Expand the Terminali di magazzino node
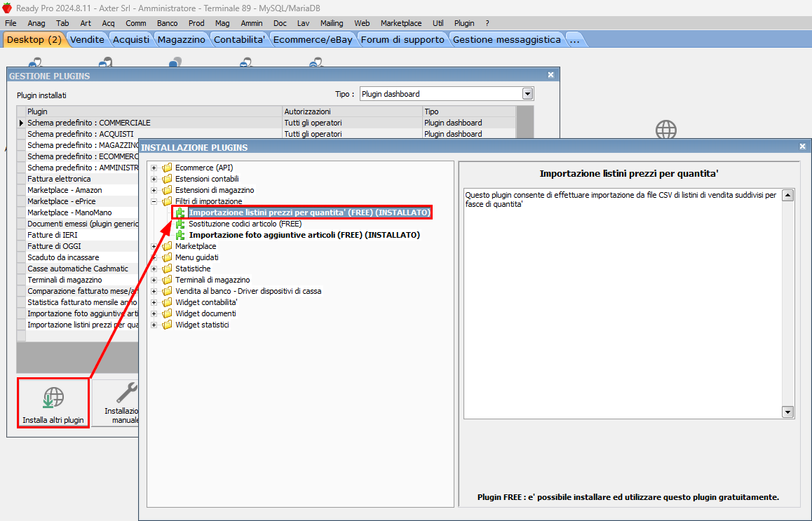 click(x=154, y=280)
